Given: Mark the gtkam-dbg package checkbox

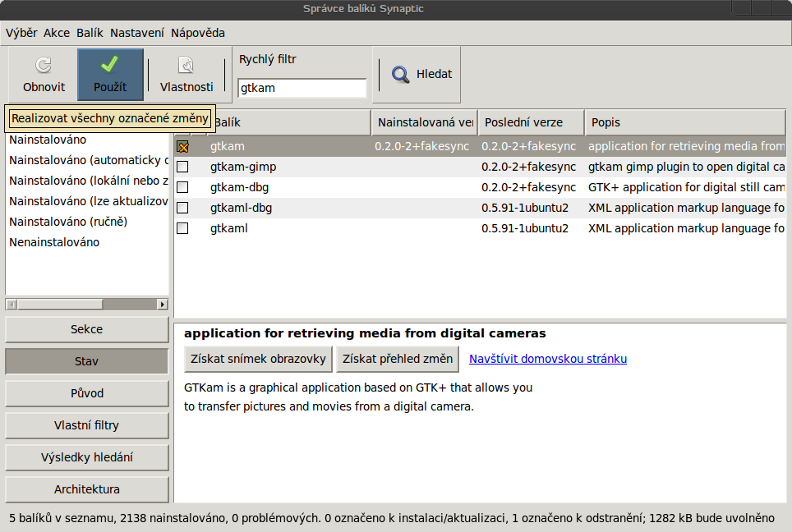Looking at the screenshot, I should (x=183, y=187).
